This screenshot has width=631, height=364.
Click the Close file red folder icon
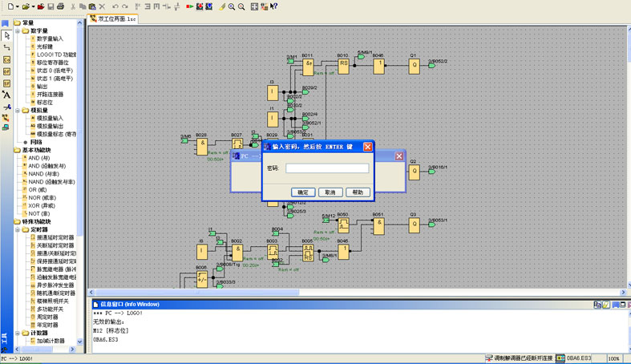coord(41,6)
